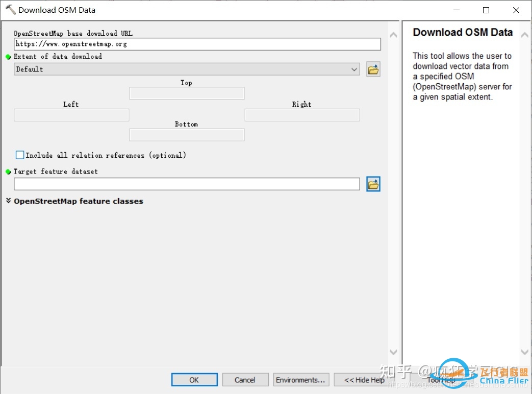Focus the Target feature dataset text field
Screen dimensions: 532x394
pyautogui.click(x=187, y=184)
